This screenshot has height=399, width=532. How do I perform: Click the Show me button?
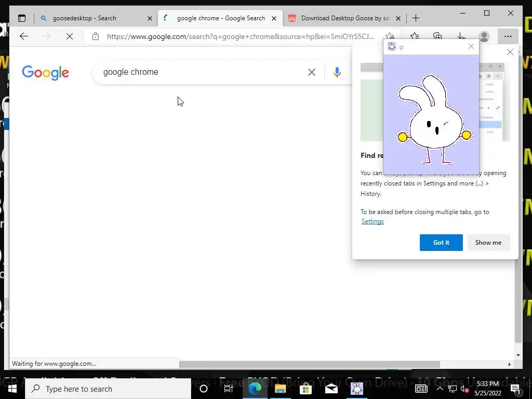(x=488, y=243)
